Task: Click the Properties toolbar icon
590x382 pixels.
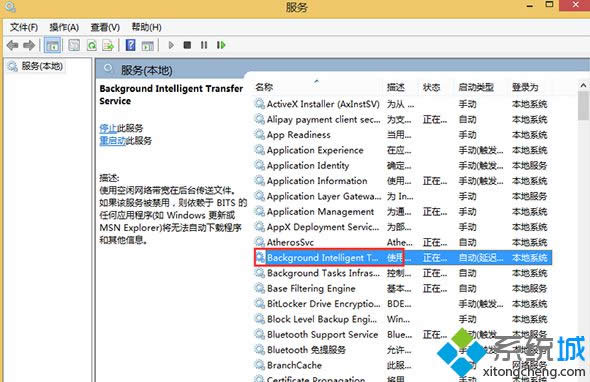Action: tap(74, 46)
